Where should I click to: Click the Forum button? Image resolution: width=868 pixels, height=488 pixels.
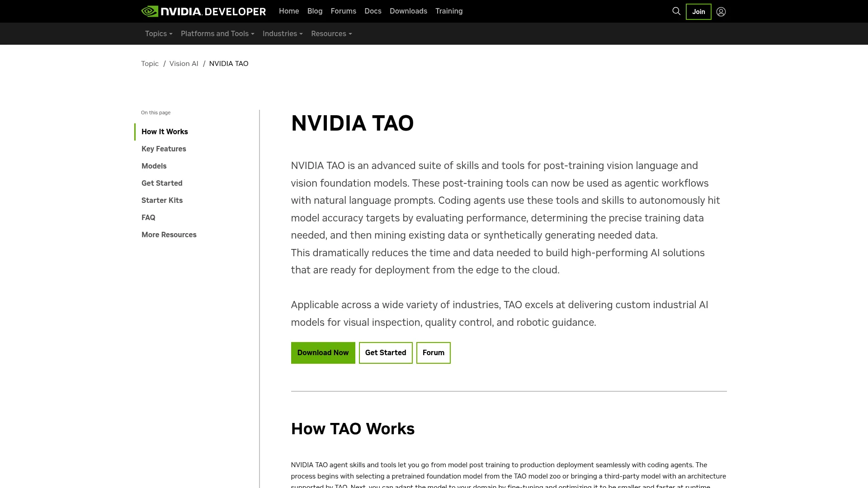click(x=433, y=353)
